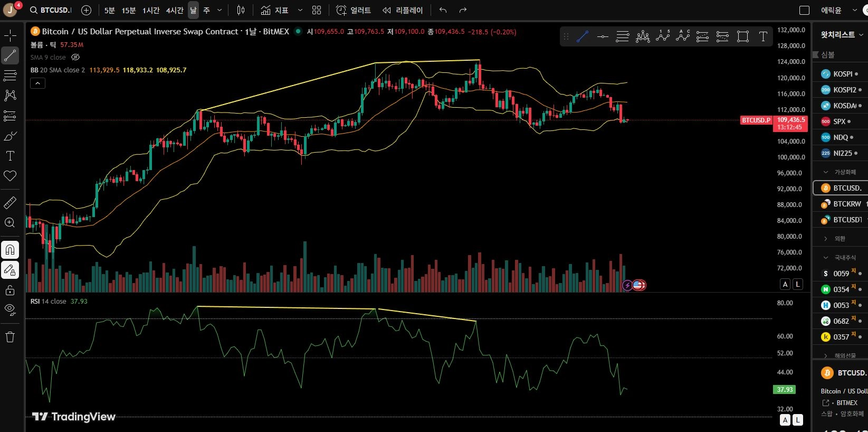This screenshot has width=868, height=432.
Task: Pick the short position tool in floating toolbar
Action: tap(723, 36)
